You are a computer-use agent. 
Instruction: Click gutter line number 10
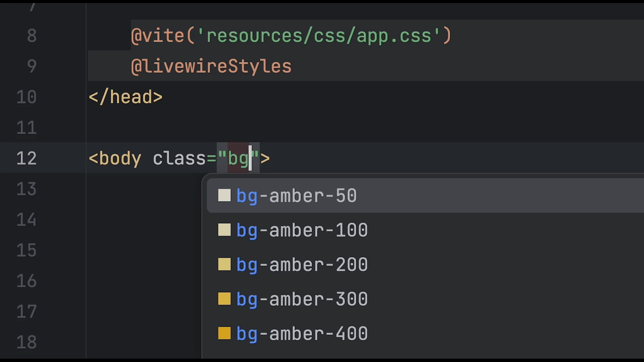(26, 97)
